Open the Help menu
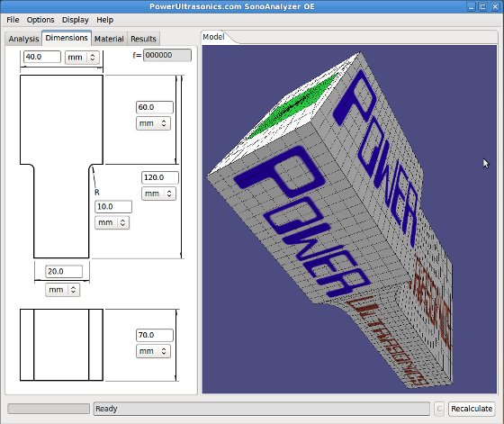This screenshot has height=424, width=504. pyautogui.click(x=104, y=20)
